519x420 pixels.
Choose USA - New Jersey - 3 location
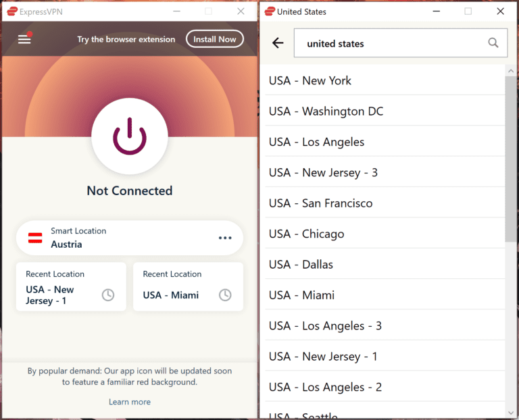point(385,172)
